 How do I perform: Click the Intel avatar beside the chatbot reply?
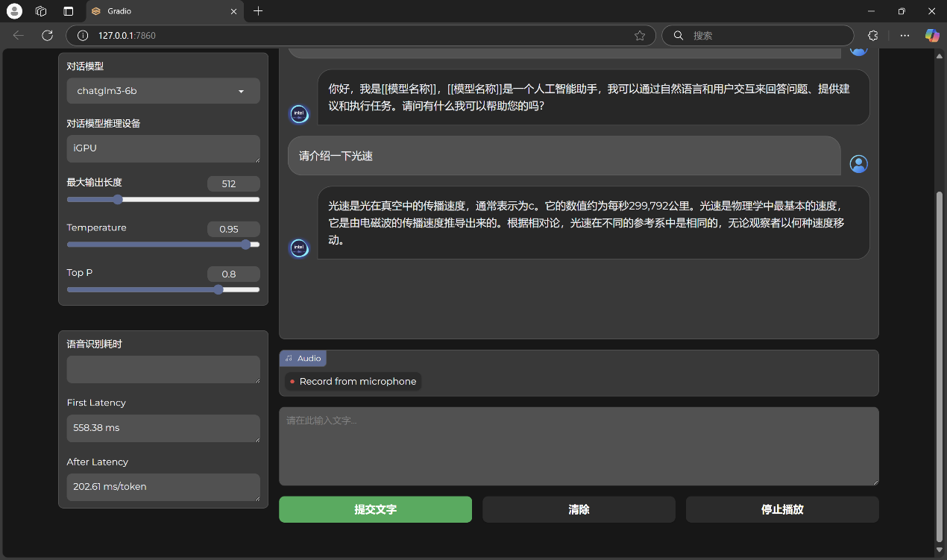(298, 248)
